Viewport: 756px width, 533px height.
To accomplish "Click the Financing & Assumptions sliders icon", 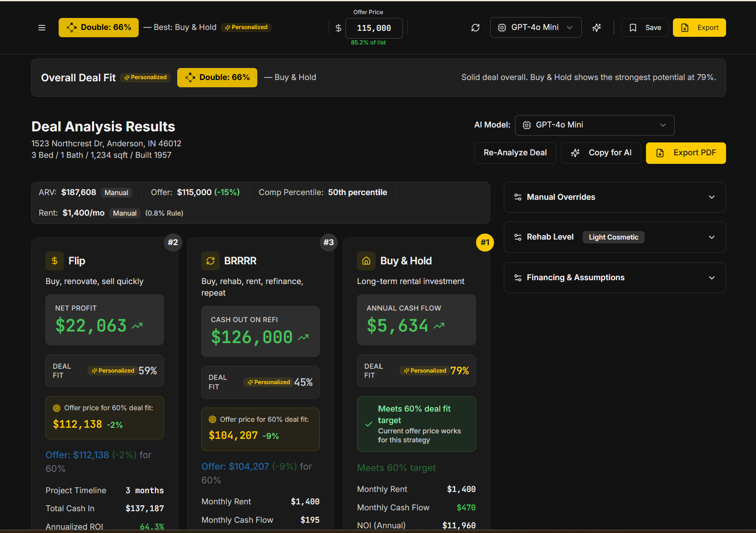I will point(518,278).
